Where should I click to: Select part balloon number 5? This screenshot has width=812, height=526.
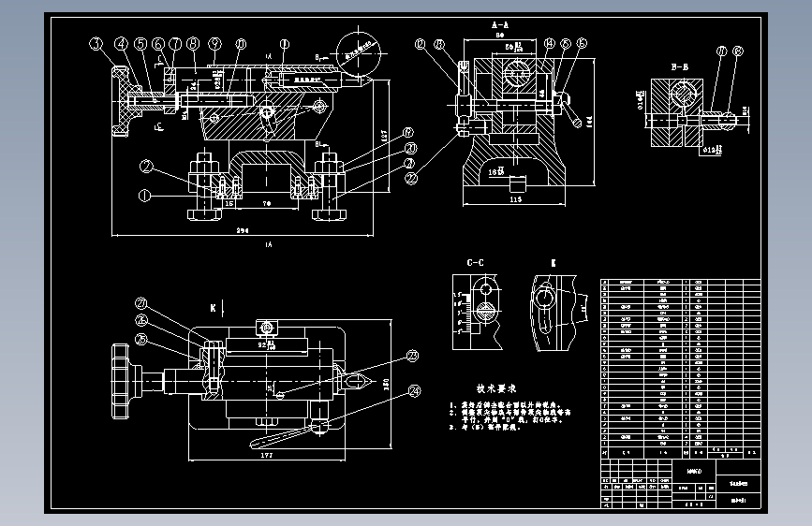click(140, 44)
